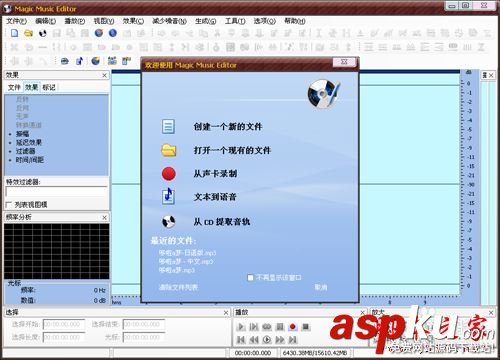Click the disc drive icon in third toolbar row
500x360 pixels.
pos(65,61)
